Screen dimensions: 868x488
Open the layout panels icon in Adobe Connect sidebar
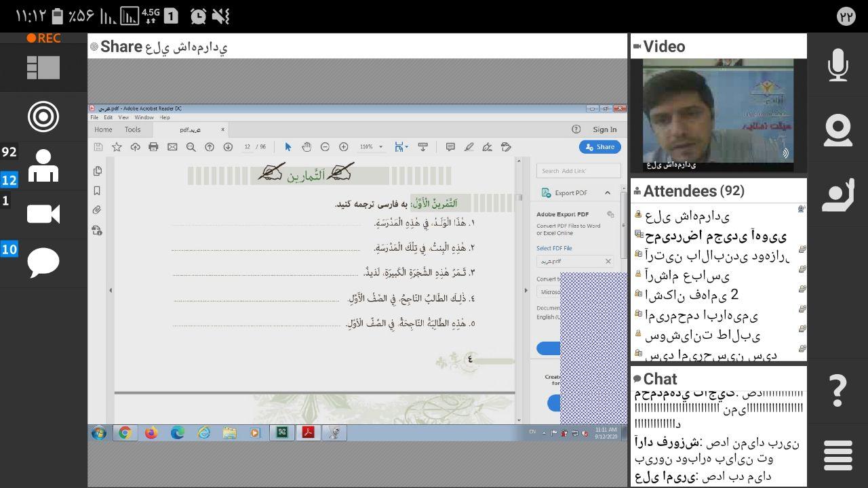[x=43, y=68]
